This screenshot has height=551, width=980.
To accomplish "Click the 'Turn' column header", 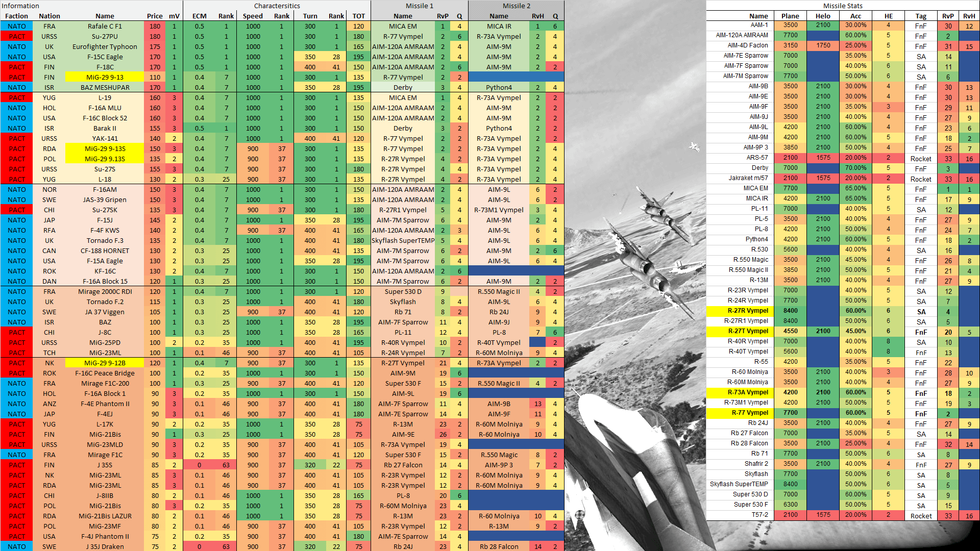I will click(310, 16).
